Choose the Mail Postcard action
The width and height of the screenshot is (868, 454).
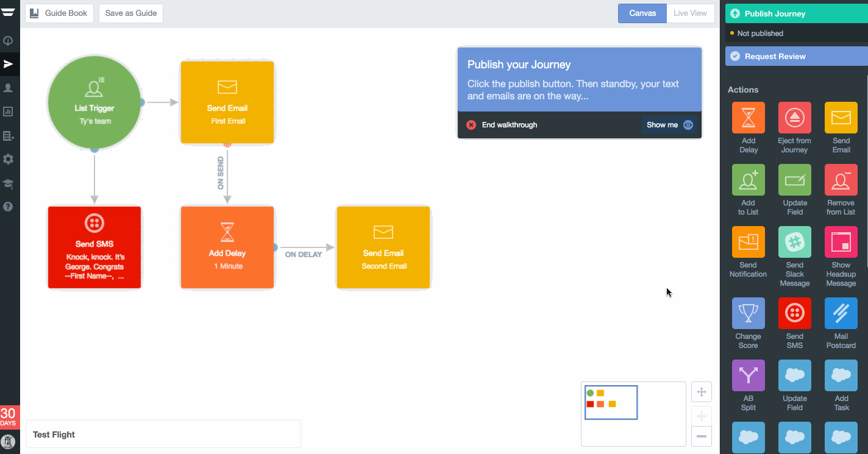[841, 313]
